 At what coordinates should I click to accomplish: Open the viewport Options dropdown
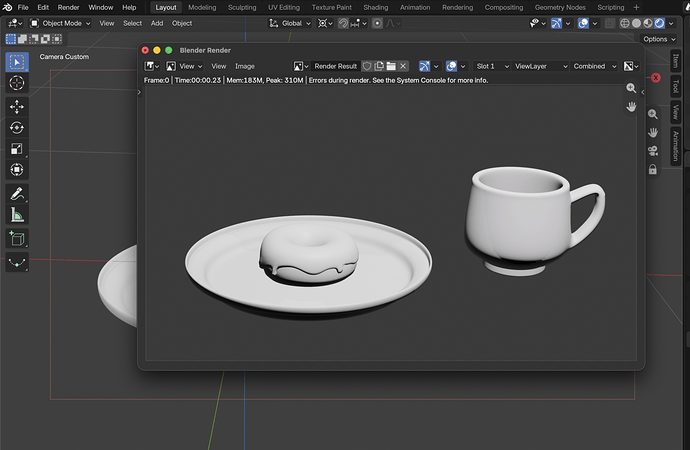659,39
